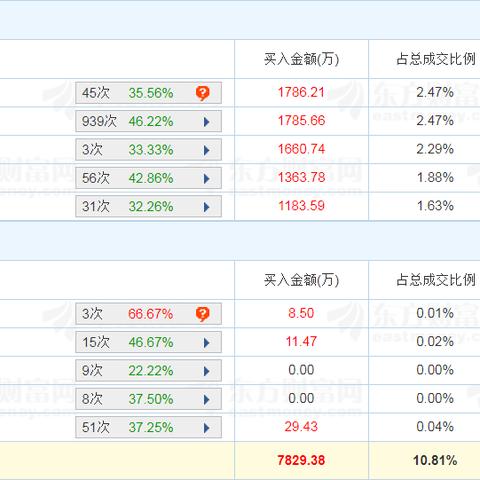480x480 pixels.
Task: Select the total amount 7829.38
Action: [301, 460]
